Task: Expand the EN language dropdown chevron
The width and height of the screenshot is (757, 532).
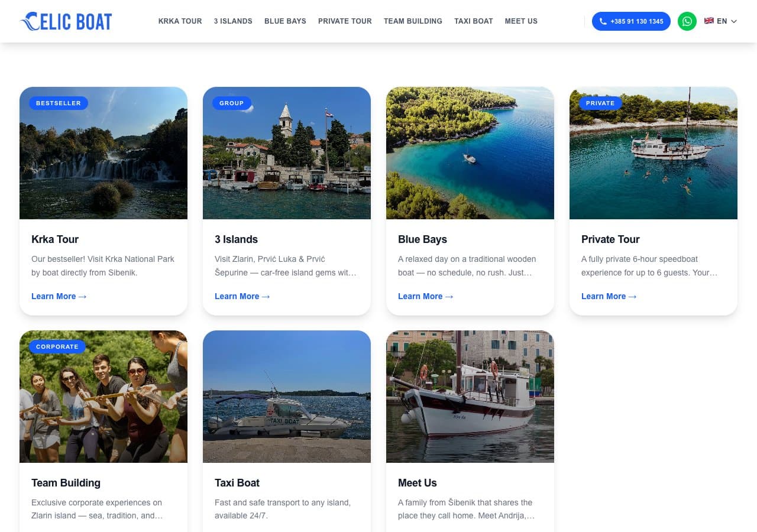Action: click(x=734, y=21)
